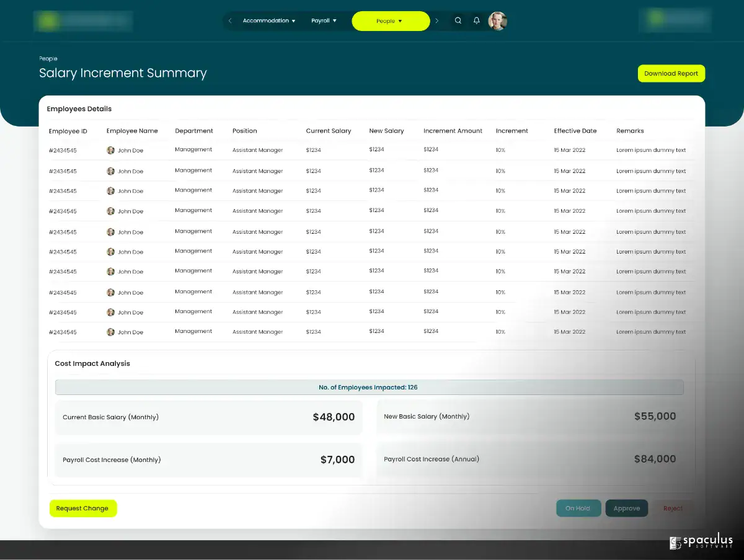Screen dimensions: 744x560
Task: Click 10% in the first row
Action: tap(500, 150)
